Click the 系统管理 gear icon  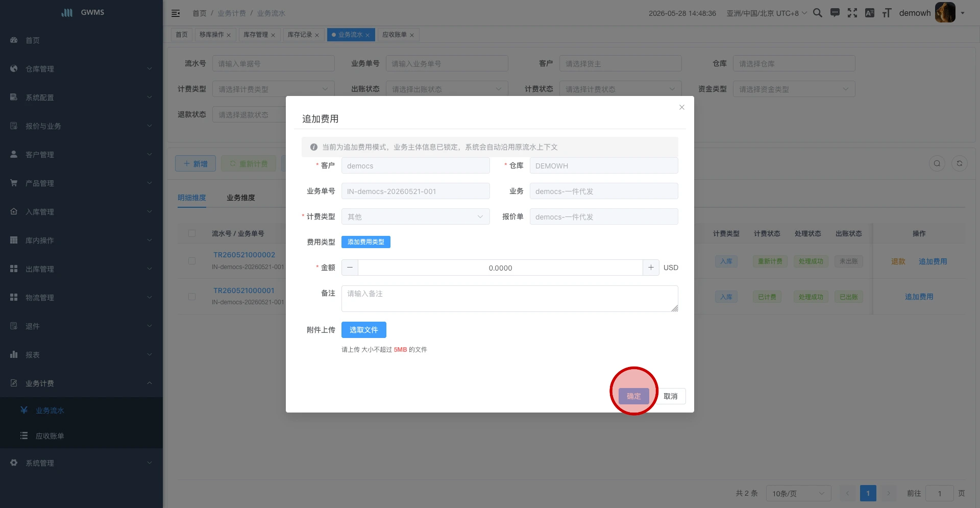[x=14, y=463]
